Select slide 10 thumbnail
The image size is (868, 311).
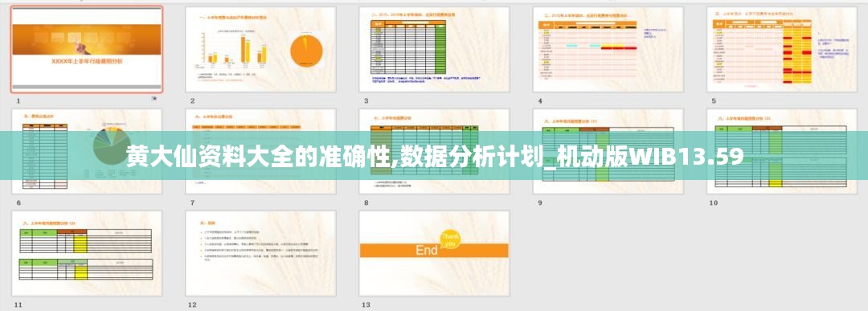782,151
